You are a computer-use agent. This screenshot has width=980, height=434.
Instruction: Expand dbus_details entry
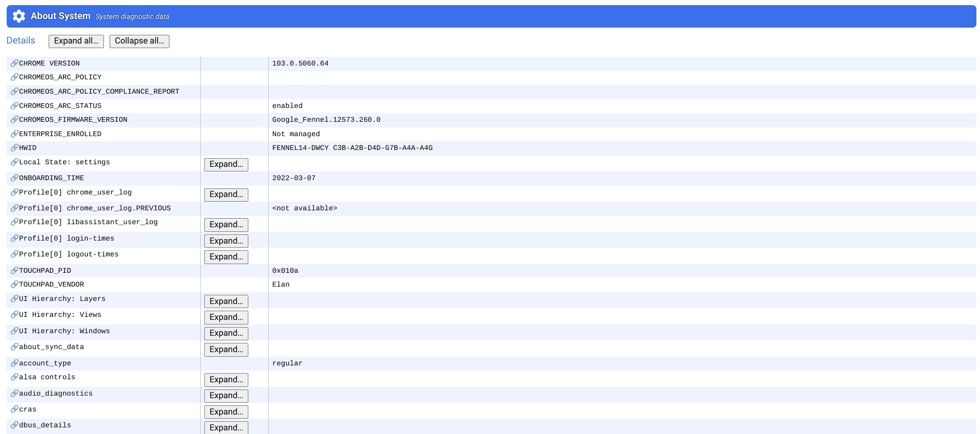[x=226, y=428]
